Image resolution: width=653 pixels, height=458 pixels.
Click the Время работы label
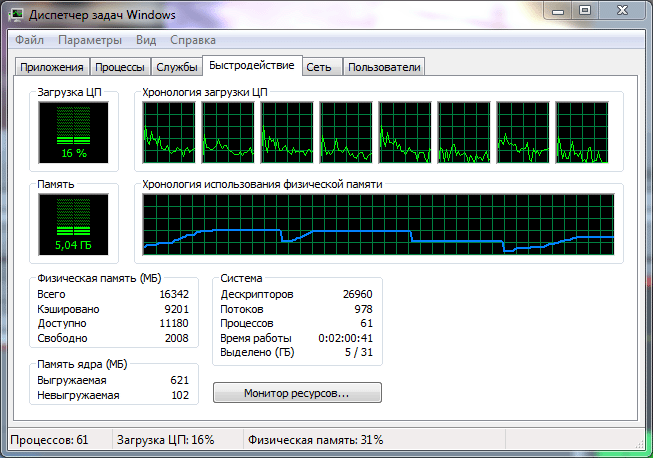[x=256, y=338]
